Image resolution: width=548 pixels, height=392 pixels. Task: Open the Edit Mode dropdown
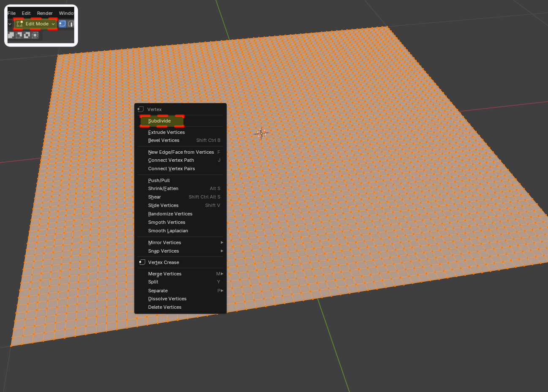pos(36,24)
